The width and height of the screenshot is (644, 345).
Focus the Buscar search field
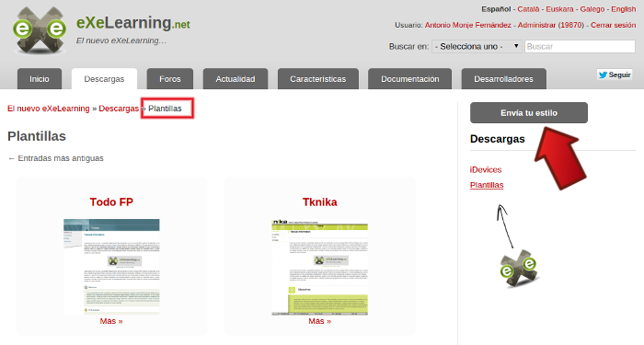click(580, 46)
